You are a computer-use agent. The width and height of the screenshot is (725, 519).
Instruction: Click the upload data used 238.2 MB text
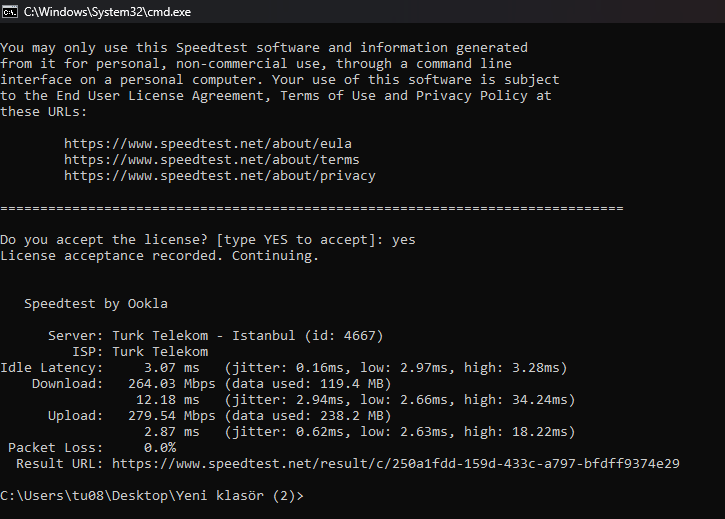click(x=308, y=415)
